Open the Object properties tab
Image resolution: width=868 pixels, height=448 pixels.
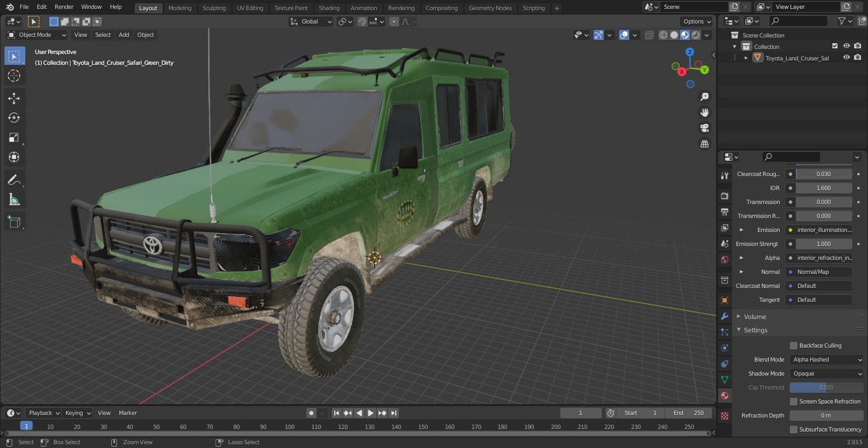pyautogui.click(x=724, y=300)
